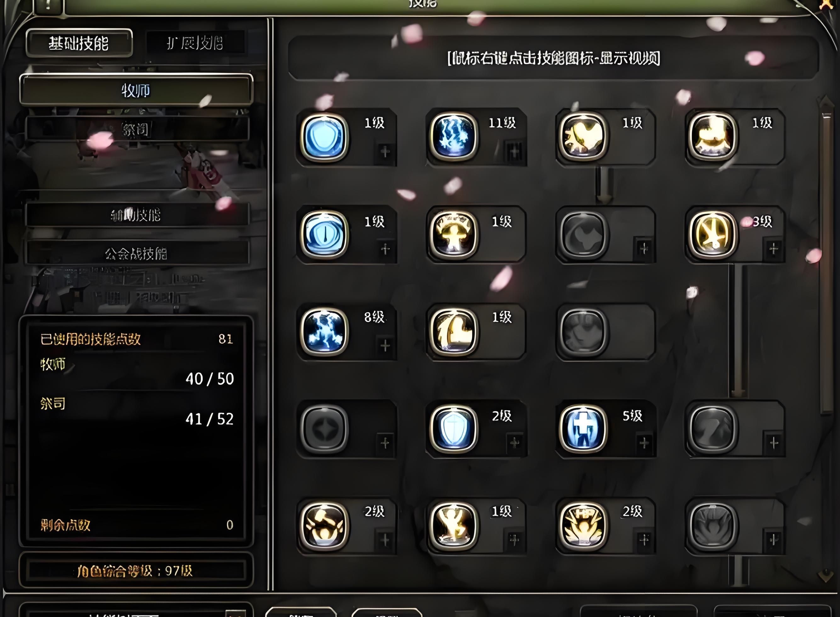Click the skill list scroll down arrow
Image resolution: width=840 pixels, height=617 pixels.
tap(826, 575)
